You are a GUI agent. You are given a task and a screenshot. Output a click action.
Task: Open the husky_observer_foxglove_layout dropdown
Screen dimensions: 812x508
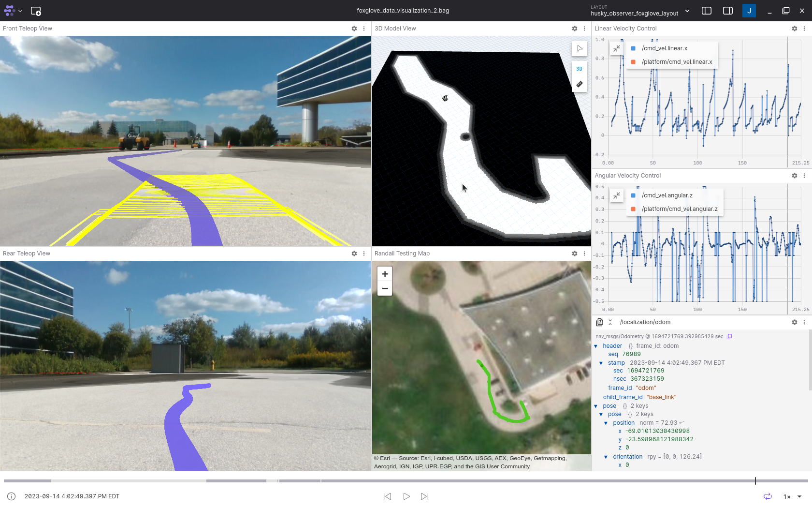point(640,11)
